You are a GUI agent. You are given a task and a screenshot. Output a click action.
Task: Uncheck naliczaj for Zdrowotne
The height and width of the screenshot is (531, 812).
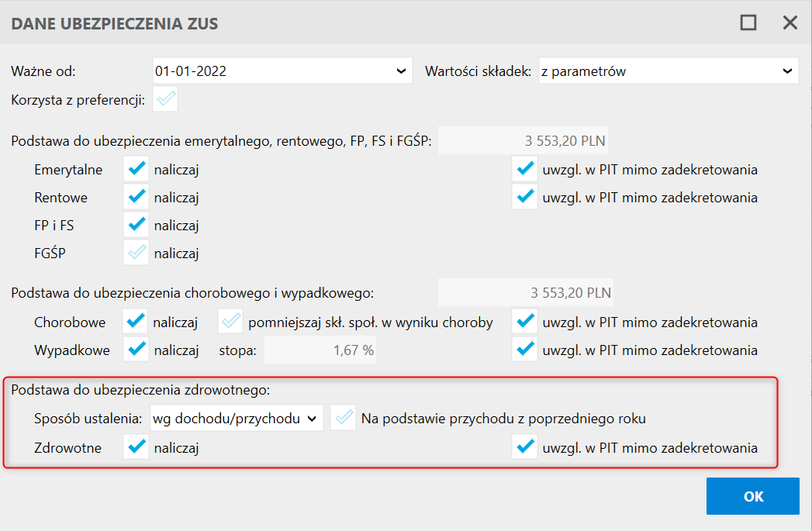tap(137, 447)
